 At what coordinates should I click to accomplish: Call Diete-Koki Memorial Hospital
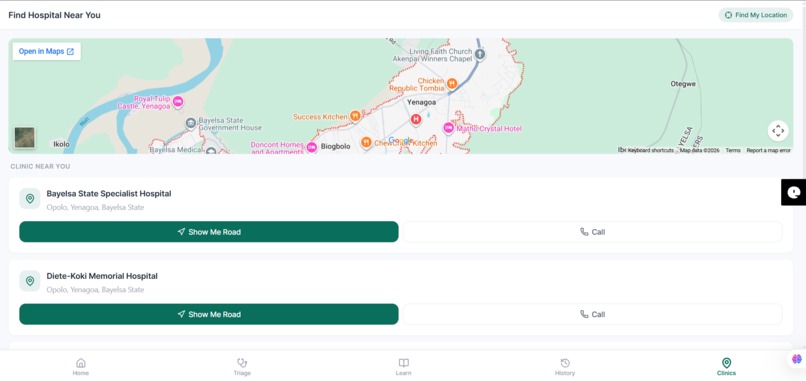[x=592, y=314]
